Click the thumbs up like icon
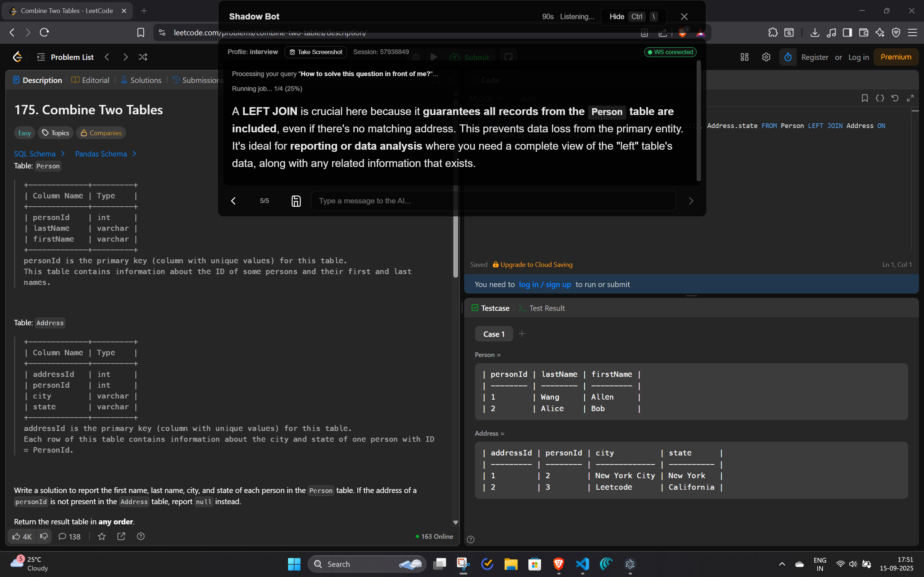 (16, 537)
